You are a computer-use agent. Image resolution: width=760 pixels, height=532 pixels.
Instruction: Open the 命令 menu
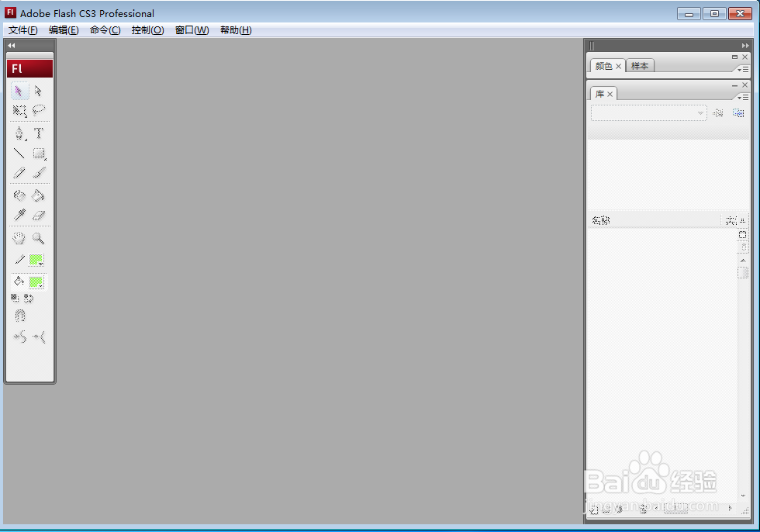[105, 30]
